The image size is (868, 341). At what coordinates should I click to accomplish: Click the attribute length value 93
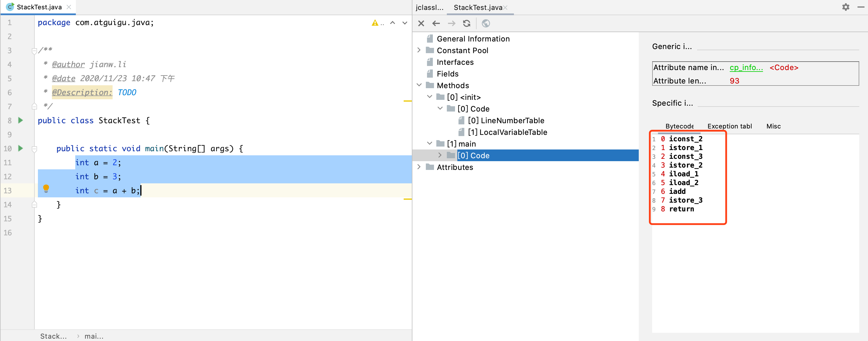[734, 81]
